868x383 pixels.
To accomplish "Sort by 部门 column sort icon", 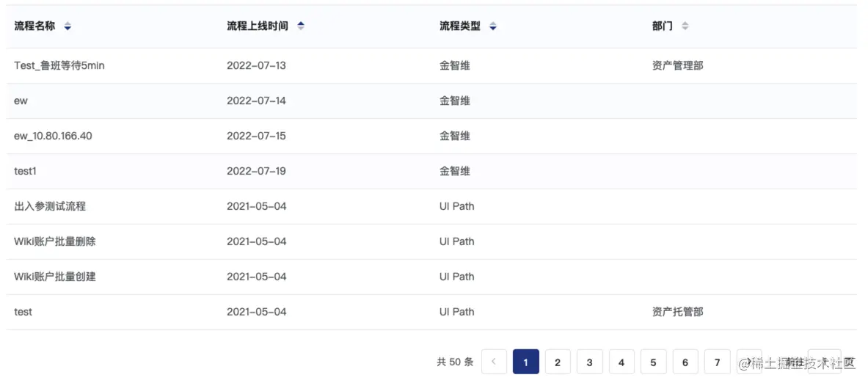I will pos(685,26).
